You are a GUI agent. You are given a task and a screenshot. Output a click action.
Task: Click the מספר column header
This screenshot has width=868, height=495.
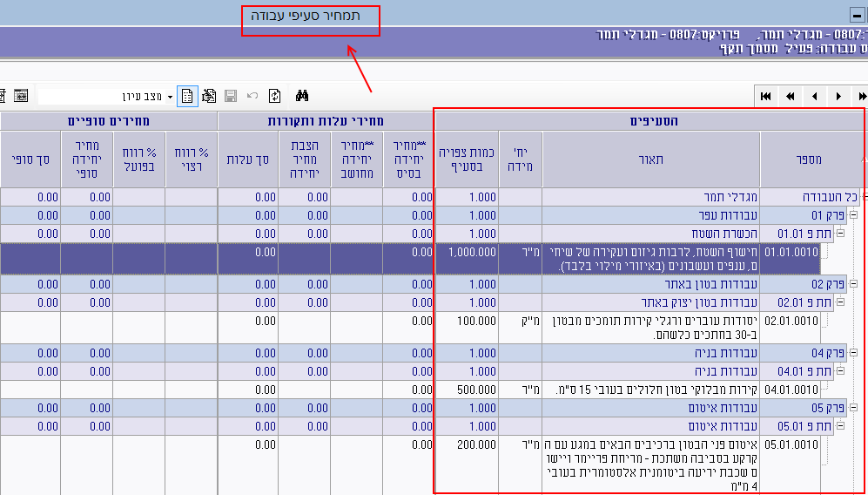click(x=809, y=159)
